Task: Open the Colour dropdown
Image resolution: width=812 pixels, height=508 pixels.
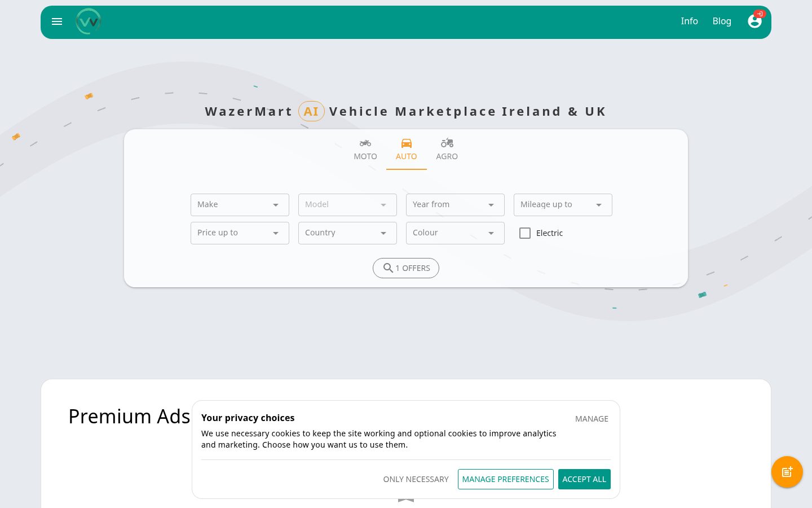Action: point(455,233)
